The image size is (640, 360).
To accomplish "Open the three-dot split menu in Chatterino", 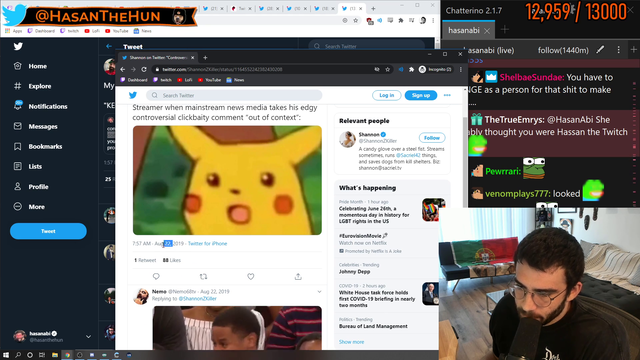I will pyautogui.click(x=618, y=50).
